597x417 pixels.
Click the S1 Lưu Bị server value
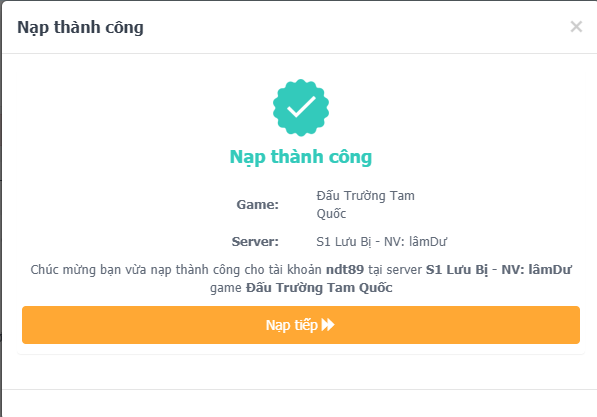click(382, 242)
